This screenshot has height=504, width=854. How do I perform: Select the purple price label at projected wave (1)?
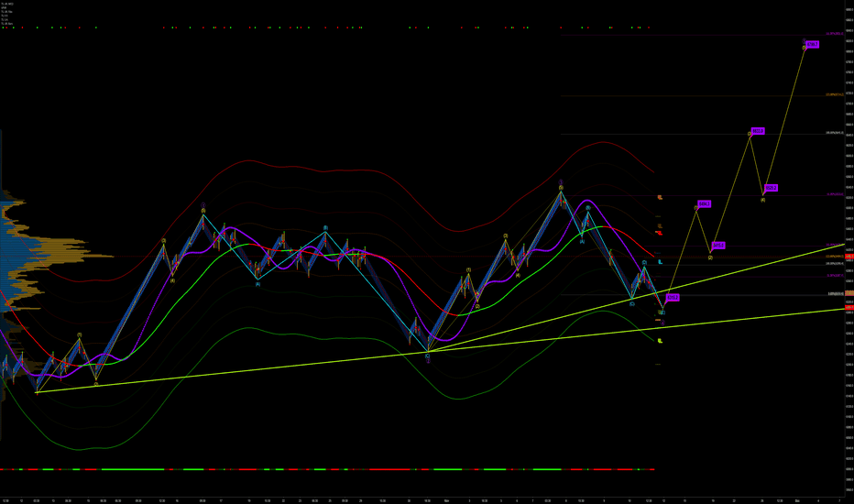[705, 203]
